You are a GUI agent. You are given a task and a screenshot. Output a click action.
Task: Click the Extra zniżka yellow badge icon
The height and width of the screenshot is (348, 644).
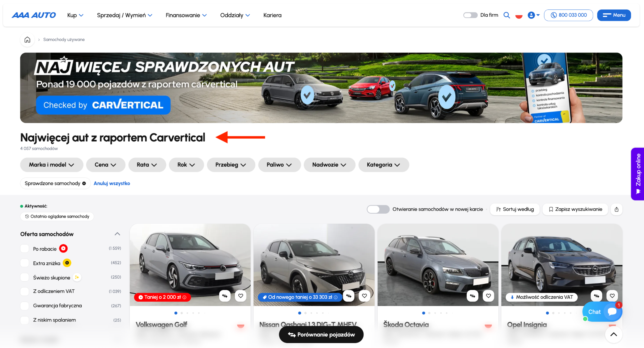pyautogui.click(x=67, y=263)
